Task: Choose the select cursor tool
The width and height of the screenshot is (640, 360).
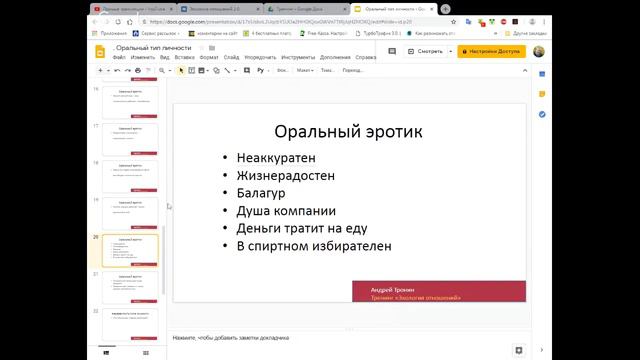Action: tap(181, 71)
